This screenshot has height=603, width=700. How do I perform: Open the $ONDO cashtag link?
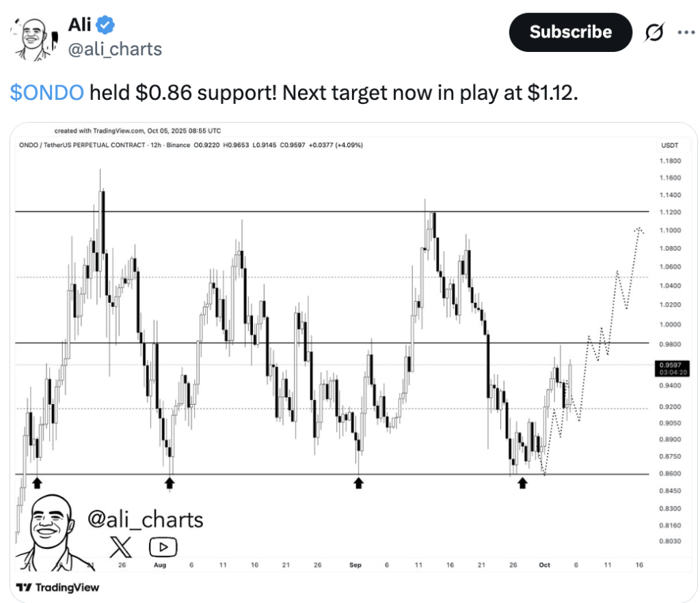(47, 92)
